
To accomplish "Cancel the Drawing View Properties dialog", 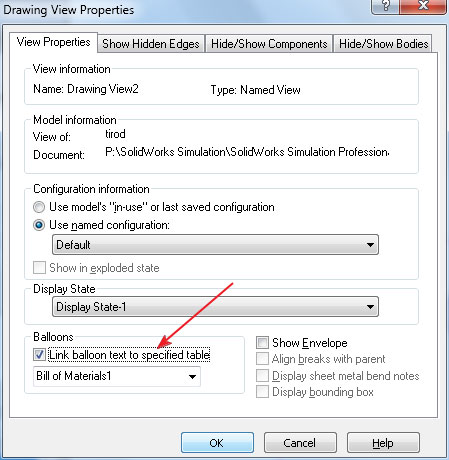I will (x=300, y=443).
